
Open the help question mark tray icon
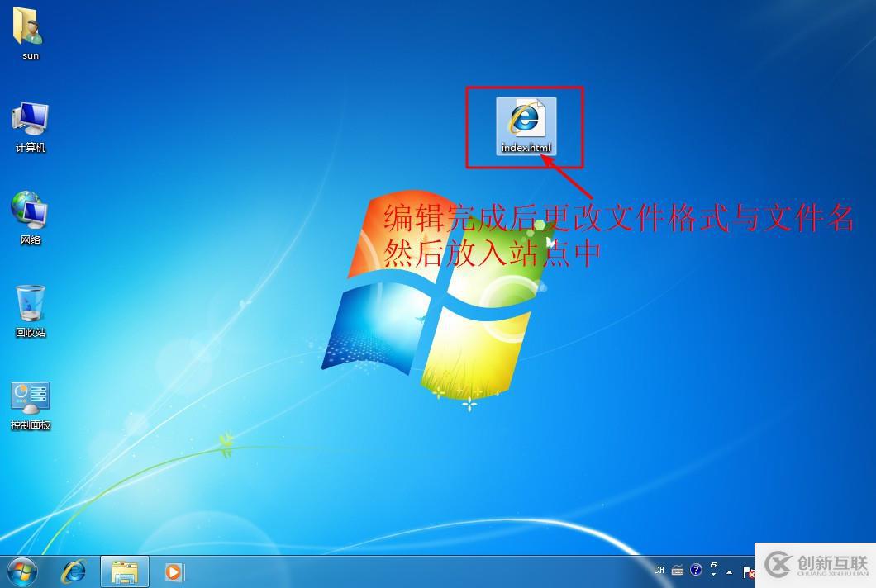pyautogui.click(x=697, y=570)
